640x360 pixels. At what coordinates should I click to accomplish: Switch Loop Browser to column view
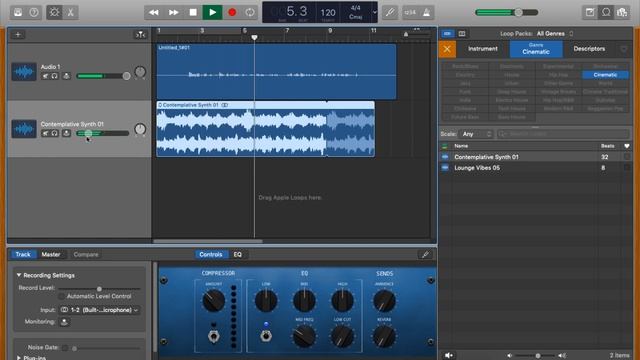click(462, 33)
